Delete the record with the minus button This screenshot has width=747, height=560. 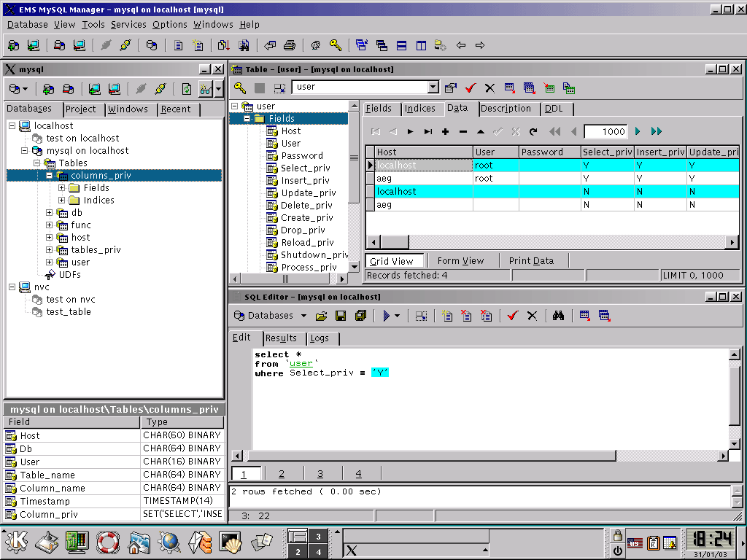pyautogui.click(x=463, y=132)
